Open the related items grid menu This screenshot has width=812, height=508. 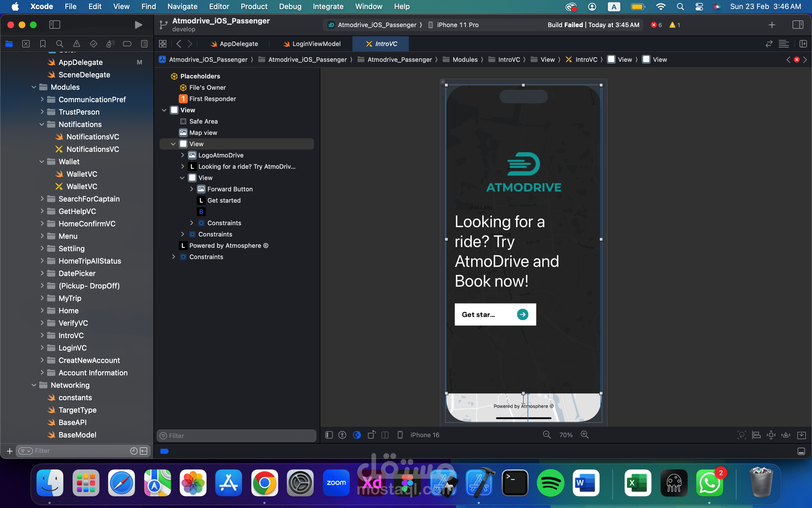163,44
